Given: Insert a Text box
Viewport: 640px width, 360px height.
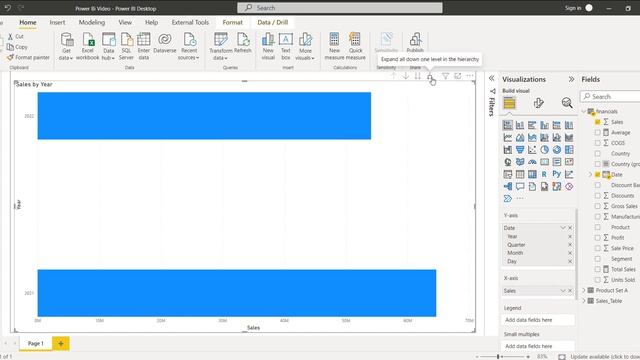Looking at the screenshot, I should point(286,47).
